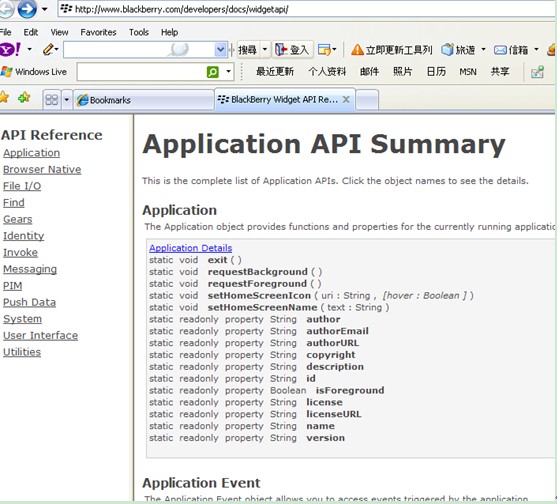Click the 立即更新工具列 warning icon
This screenshot has height=504, width=557.
click(x=357, y=50)
